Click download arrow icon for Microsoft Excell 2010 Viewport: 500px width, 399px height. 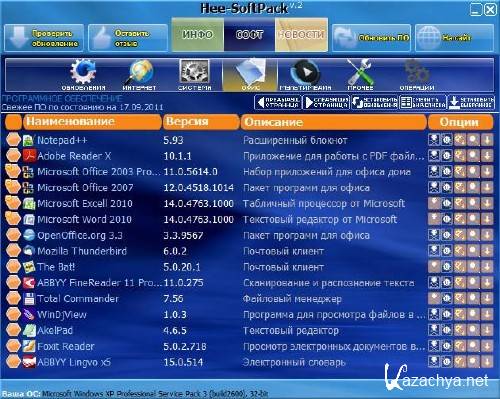[x=487, y=203]
